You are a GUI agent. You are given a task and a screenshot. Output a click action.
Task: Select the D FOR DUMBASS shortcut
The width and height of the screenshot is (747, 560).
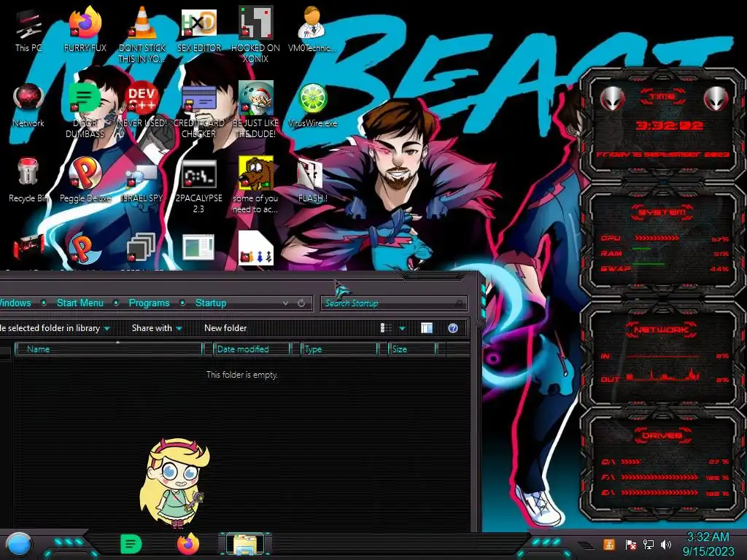(85, 111)
